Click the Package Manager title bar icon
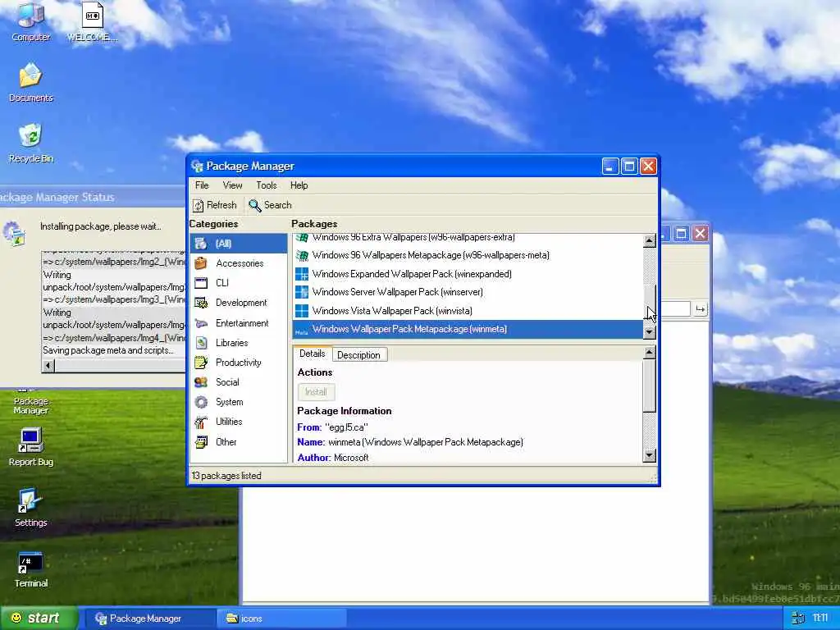840x630 pixels. [197, 166]
